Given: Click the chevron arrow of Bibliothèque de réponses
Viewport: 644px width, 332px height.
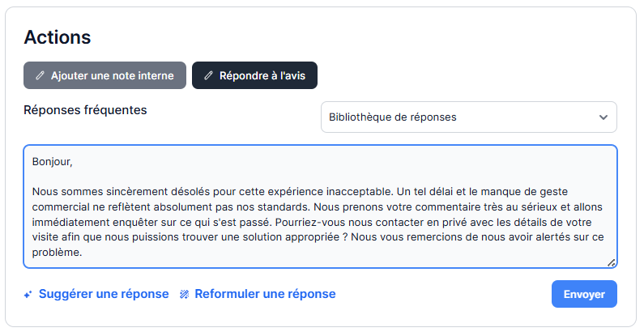Looking at the screenshot, I should [603, 117].
